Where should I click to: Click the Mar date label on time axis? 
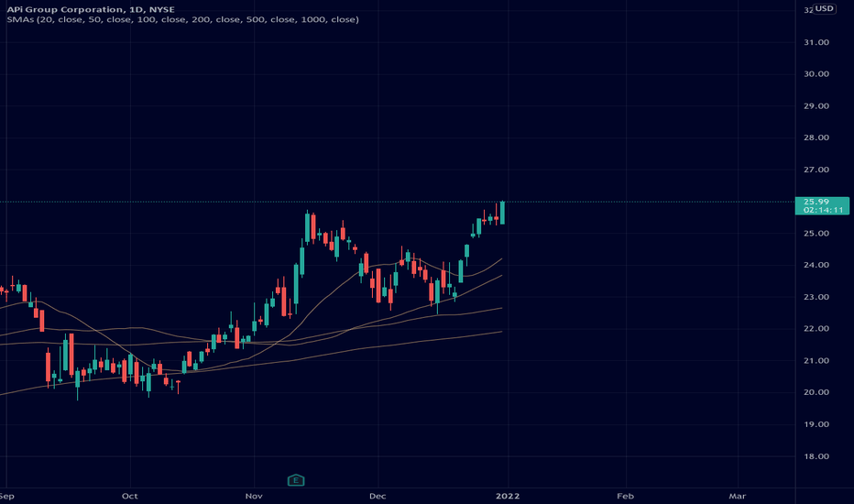(737, 497)
